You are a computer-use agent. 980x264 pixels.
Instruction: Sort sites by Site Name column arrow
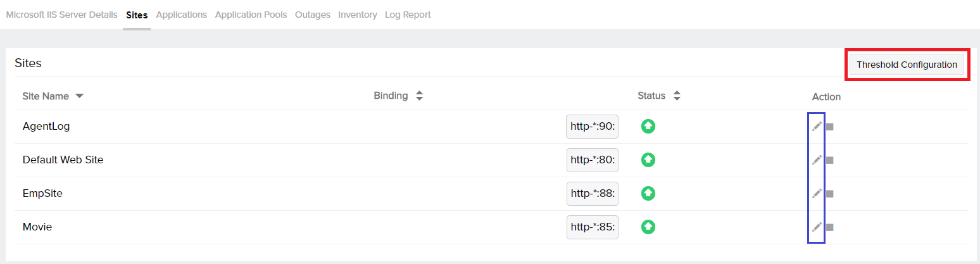(79, 96)
